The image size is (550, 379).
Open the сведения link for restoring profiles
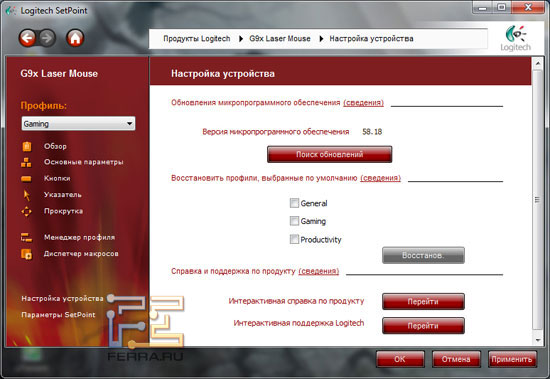tap(381, 178)
